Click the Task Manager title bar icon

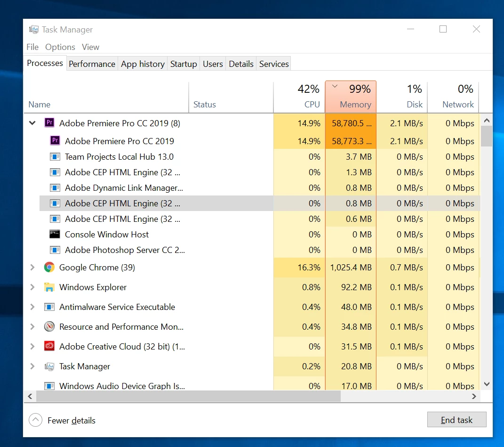click(x=34, y=30)
